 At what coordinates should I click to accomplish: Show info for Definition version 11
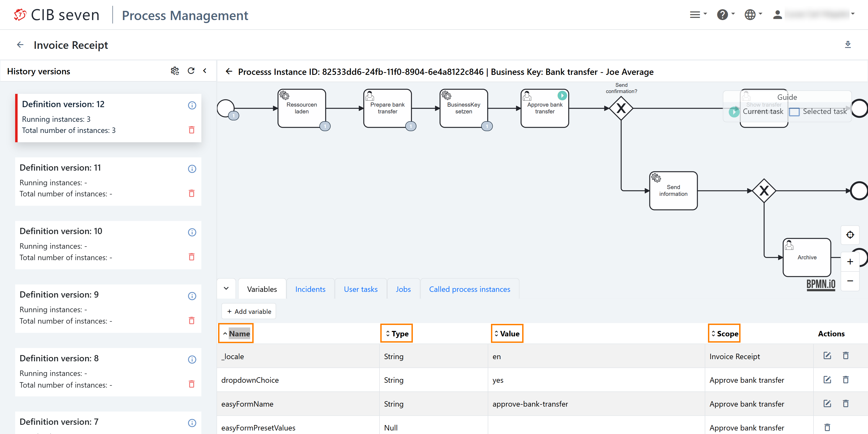(x=192, y=169)
